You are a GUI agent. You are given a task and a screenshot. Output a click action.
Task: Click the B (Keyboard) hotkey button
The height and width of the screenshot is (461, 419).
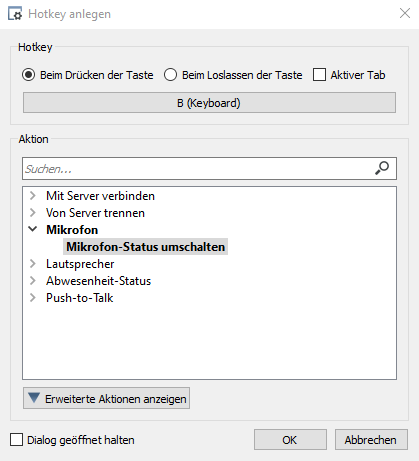[x=209, y=103]
